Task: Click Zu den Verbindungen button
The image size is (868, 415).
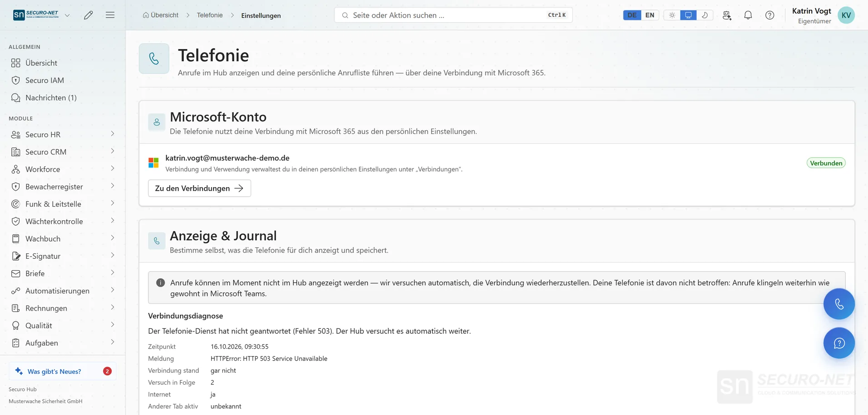Action: point(199,188)
